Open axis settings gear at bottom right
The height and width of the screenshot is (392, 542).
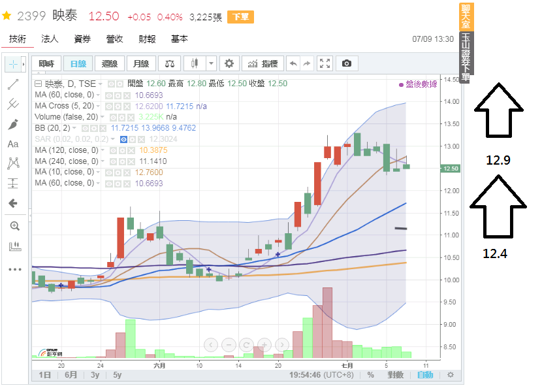451,375
